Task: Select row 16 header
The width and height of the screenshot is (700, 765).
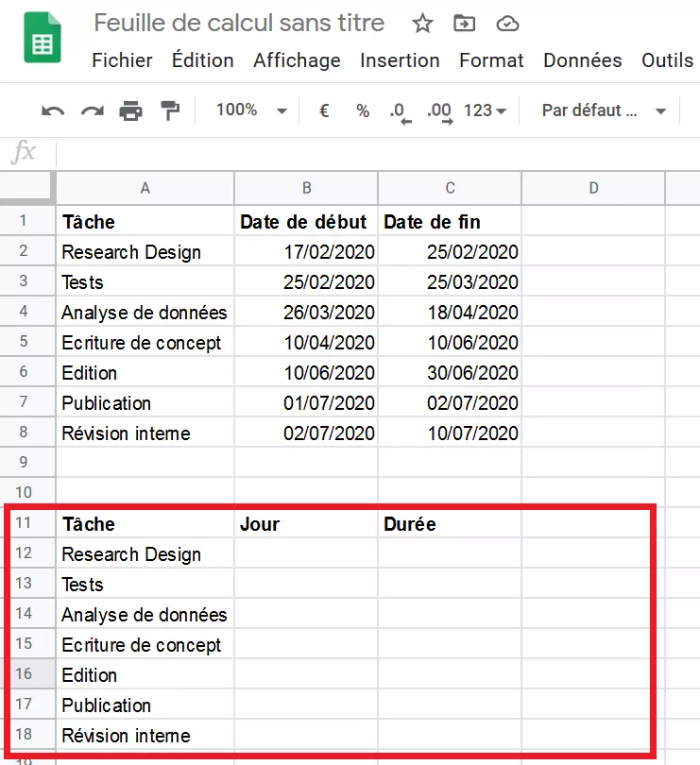Action: pyautogui.click(x=27, y=673)
